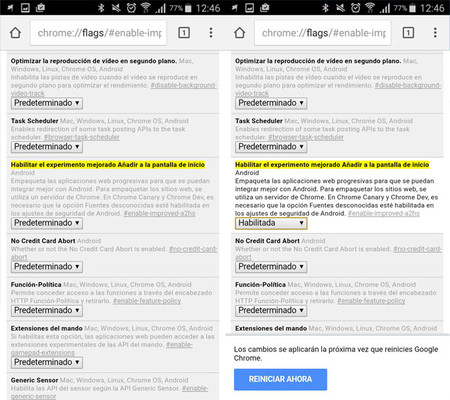Open Chrome overflow menu in left screenshot

point(211,33)
